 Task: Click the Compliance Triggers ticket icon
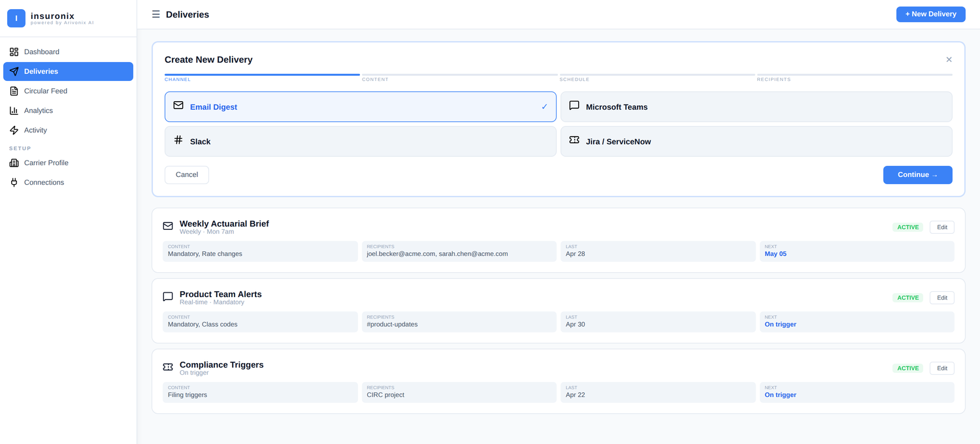168,367
